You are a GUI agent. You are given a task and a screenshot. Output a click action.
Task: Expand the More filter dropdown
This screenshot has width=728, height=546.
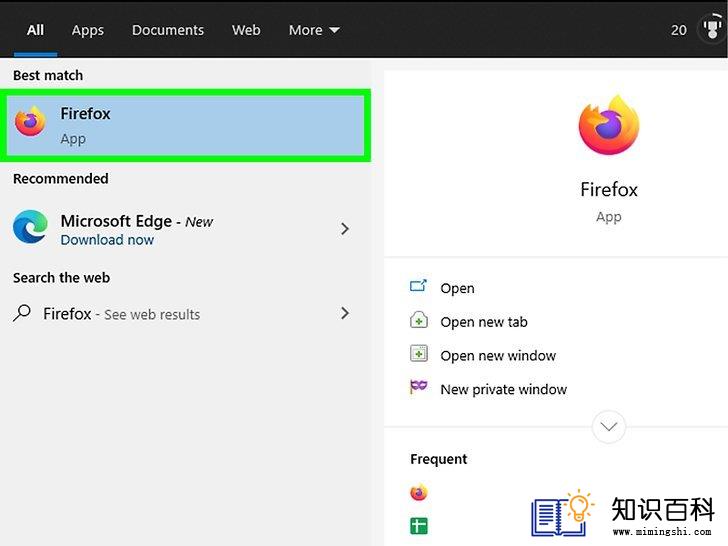pos(314,30)
